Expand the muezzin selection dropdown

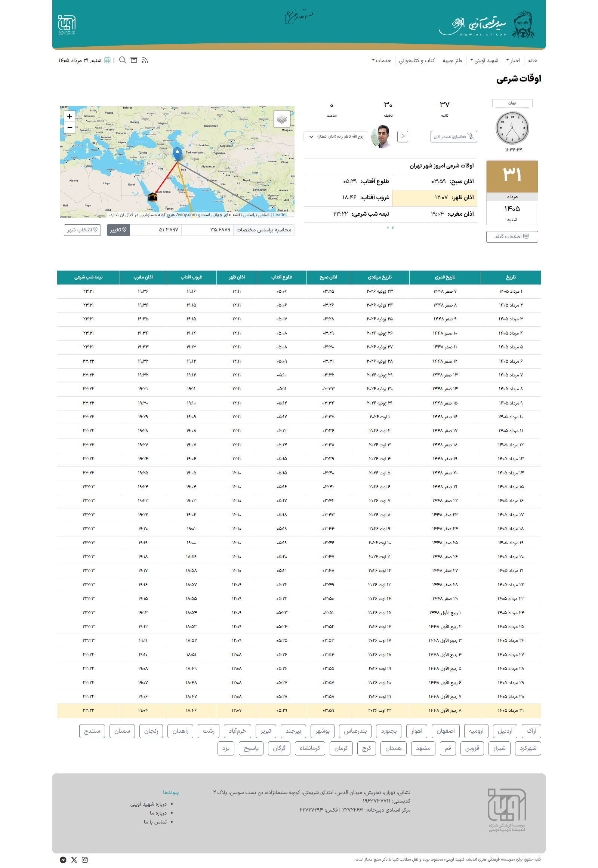(336, 136)
